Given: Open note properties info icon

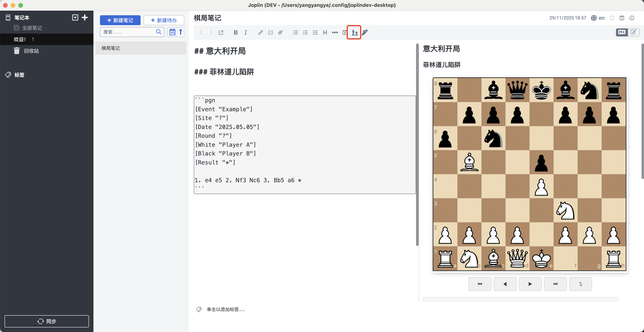Looking at the screenshot, I should 631,18.
